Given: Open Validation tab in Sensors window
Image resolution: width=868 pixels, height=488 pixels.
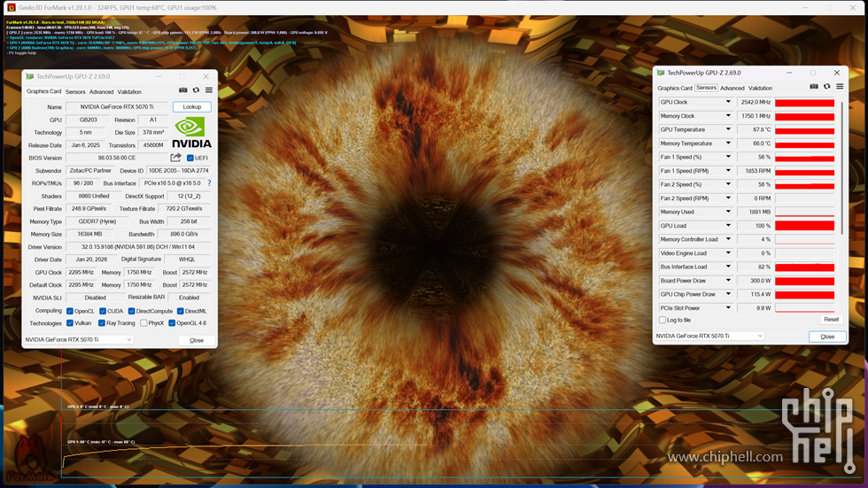Looking at the screenshot, I should (760, 89).
